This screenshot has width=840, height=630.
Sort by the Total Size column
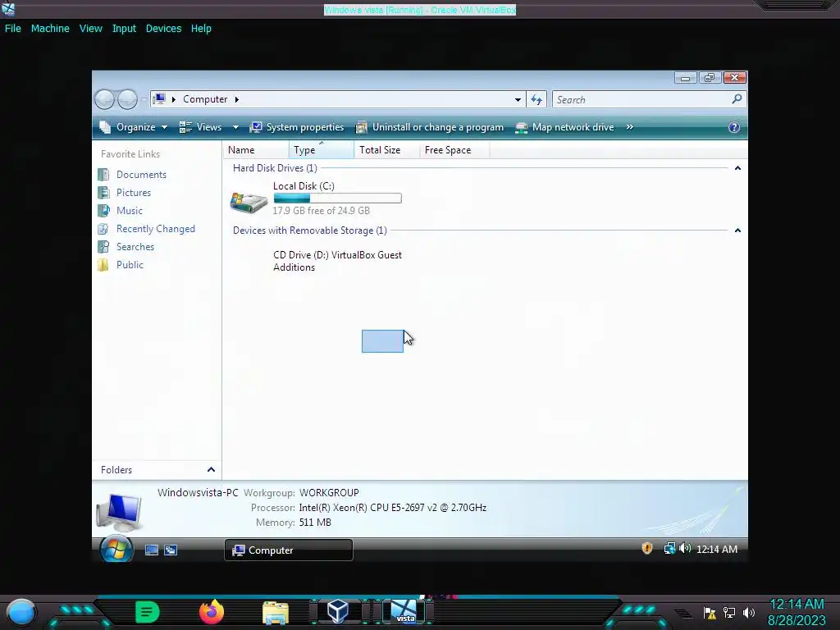tap(386, 150)
